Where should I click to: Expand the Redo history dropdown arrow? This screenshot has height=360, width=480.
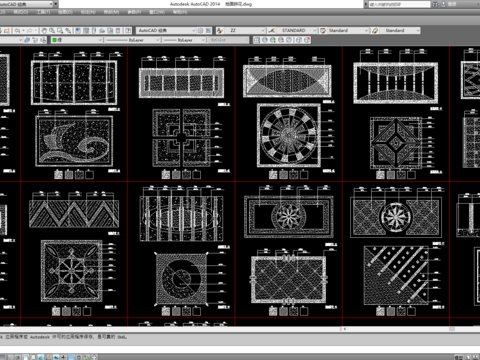[36, 31]
